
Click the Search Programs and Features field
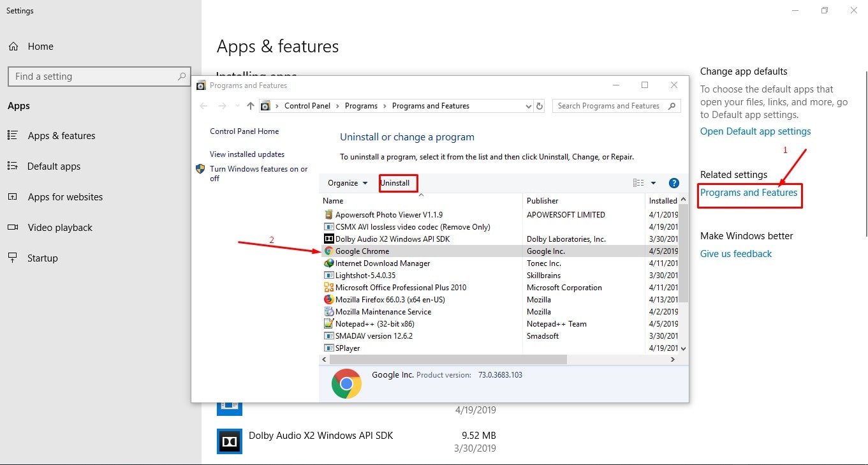pos(617,106)
